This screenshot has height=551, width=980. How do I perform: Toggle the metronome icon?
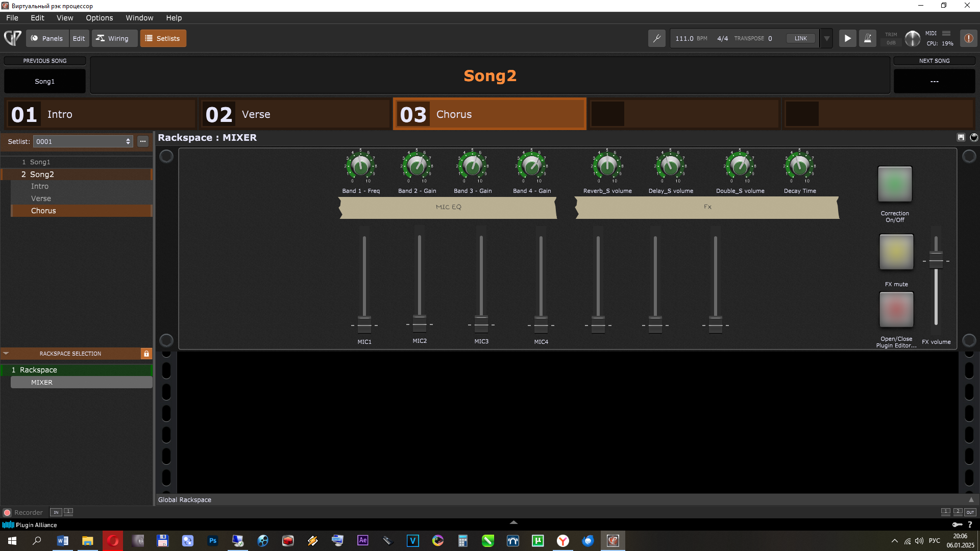click(867, 38)
